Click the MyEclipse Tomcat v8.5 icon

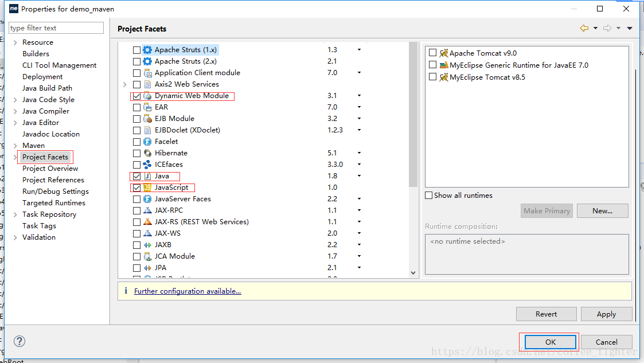click(443, 77)
